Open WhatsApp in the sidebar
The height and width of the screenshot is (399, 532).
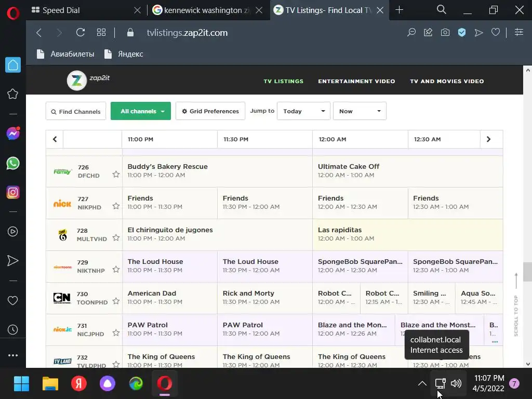(13, 163)
